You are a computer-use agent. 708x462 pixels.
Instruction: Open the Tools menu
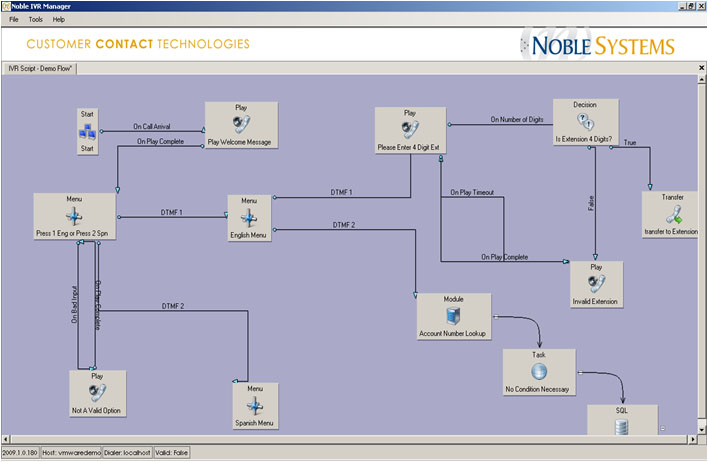tap(35, 19)
